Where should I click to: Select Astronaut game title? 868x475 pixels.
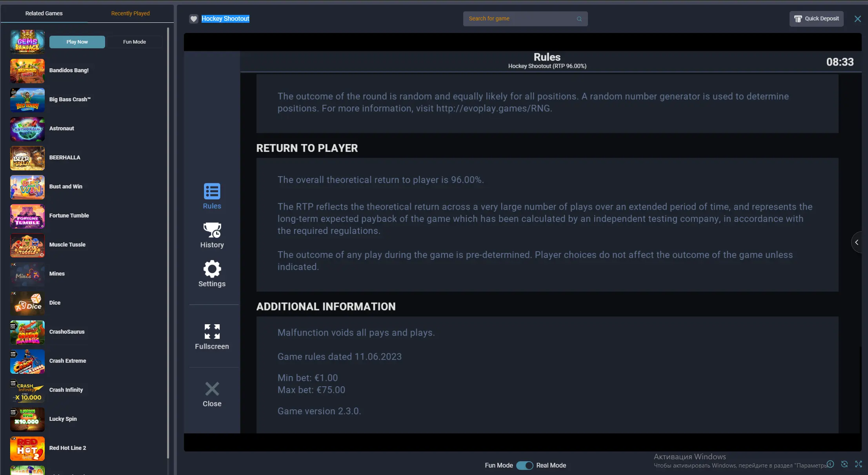point(62,128)
